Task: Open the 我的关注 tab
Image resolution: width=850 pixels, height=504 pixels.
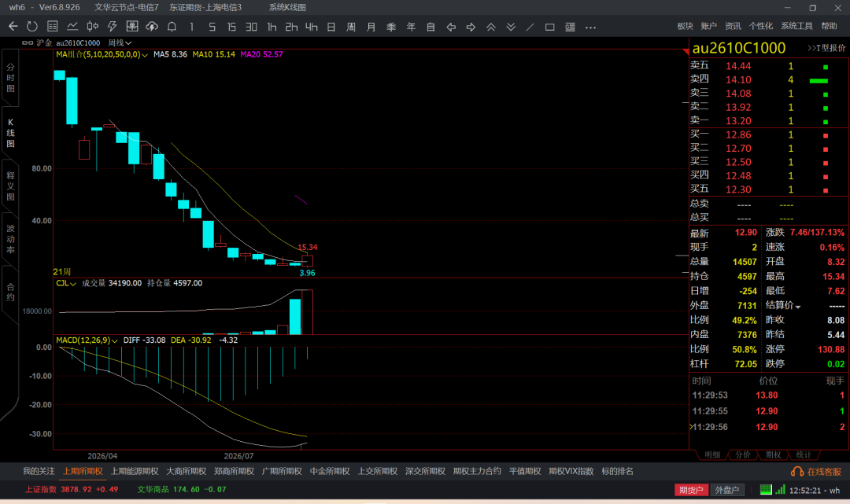Action: point(39,472)
